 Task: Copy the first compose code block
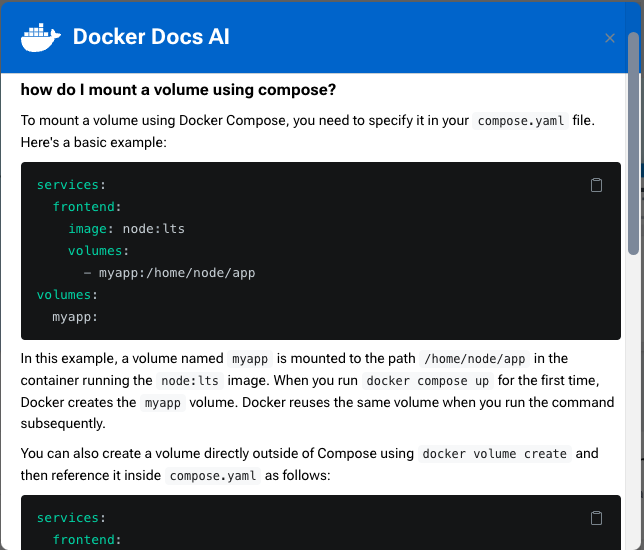pyautogui.click(x=596, y=185)
